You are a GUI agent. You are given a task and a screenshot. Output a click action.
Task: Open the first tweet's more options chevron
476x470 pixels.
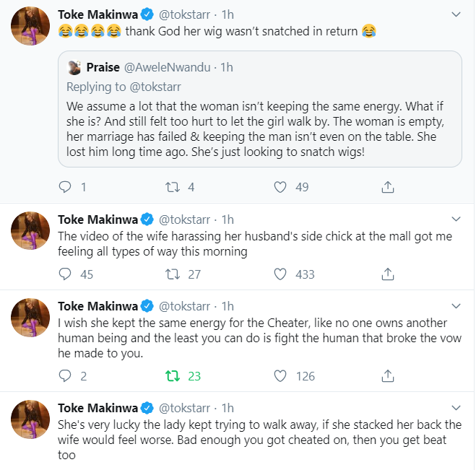pos(456,14)
